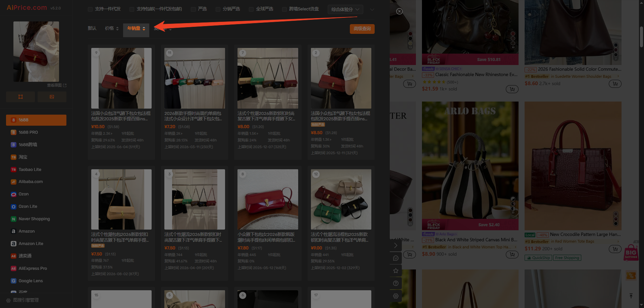Switch to the AliExpress Pro source
The height and width of the screenshot is (308, 644).
tap(36, 268)
